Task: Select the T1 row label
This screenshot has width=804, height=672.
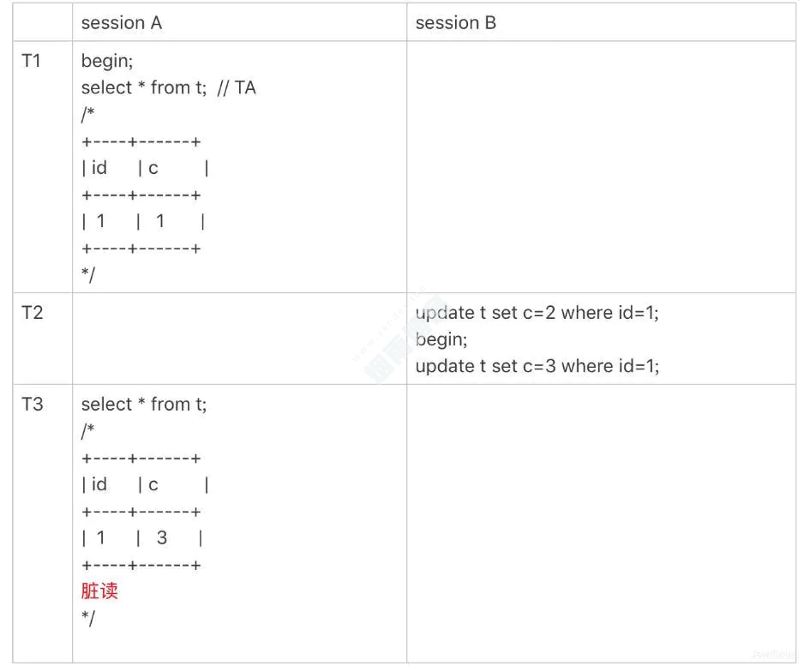Action: coord(31,62)
